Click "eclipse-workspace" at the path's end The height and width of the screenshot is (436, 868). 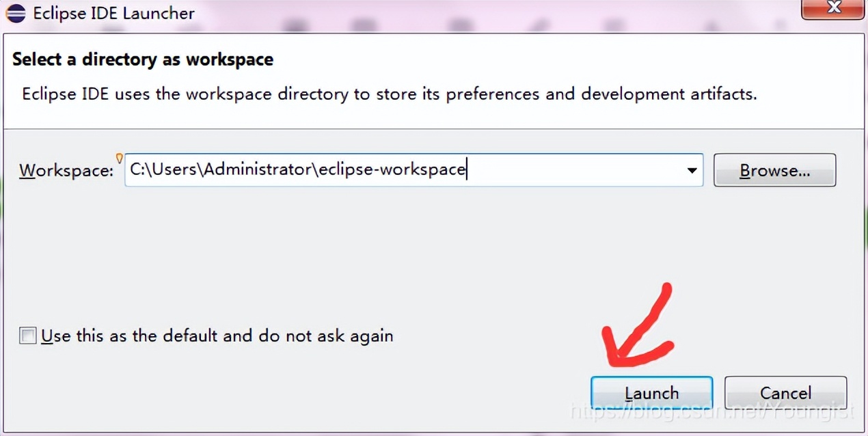coord(392,169)
